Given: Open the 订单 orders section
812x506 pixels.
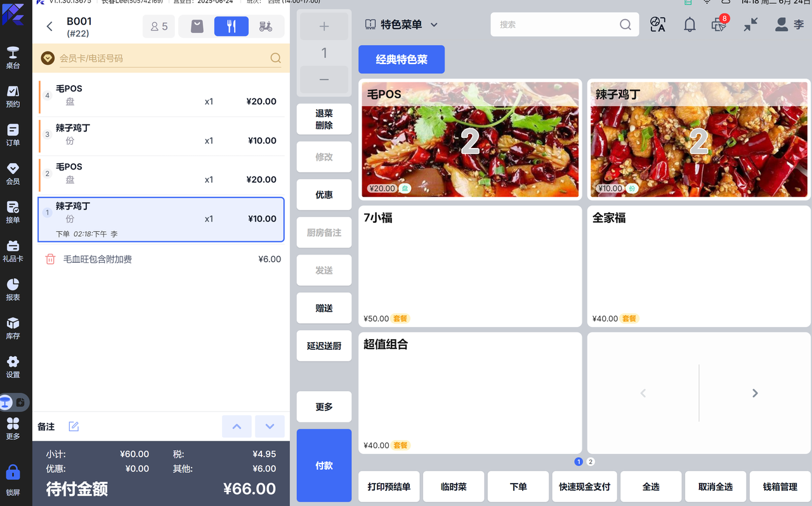Looking at the screenshot, I should coord(13,135).
